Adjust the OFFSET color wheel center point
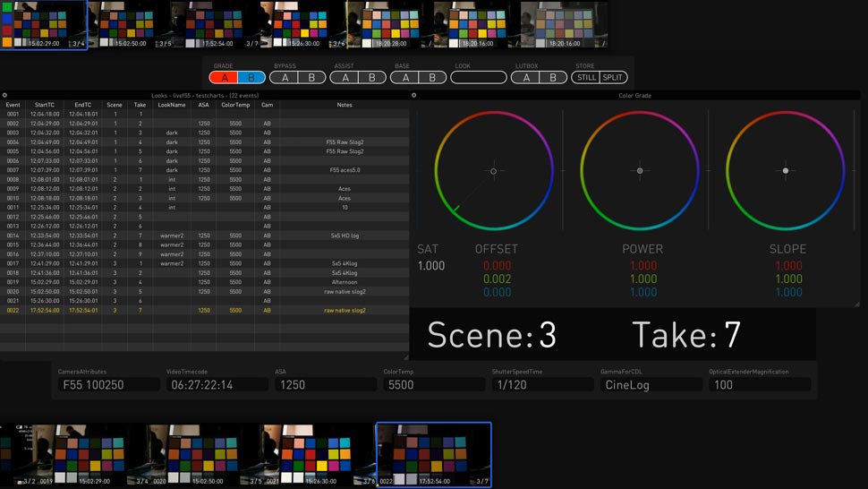This screenshot has height=489, width=868. click(x=493, y=171)
